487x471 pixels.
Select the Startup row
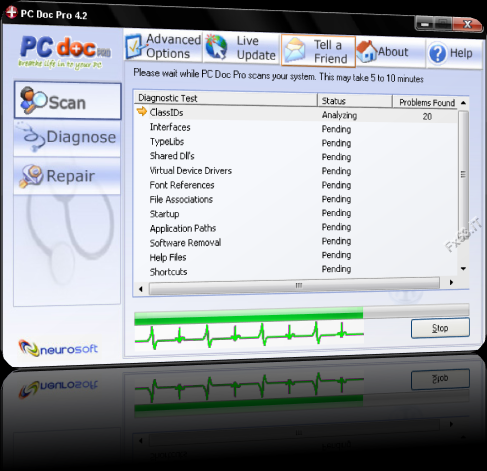click(296, 214)
